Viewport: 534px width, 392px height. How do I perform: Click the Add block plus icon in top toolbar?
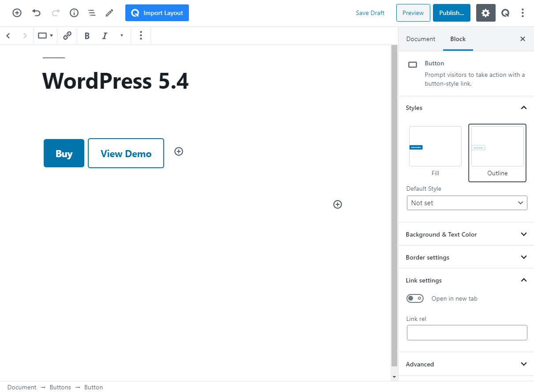click(x=17, y=13)
